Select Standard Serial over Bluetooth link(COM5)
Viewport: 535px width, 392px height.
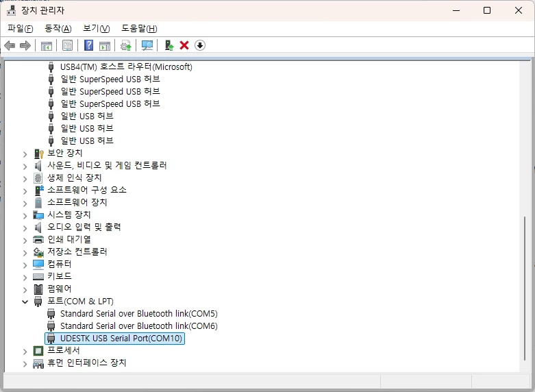pyautogui.click(x=139, y=313)
